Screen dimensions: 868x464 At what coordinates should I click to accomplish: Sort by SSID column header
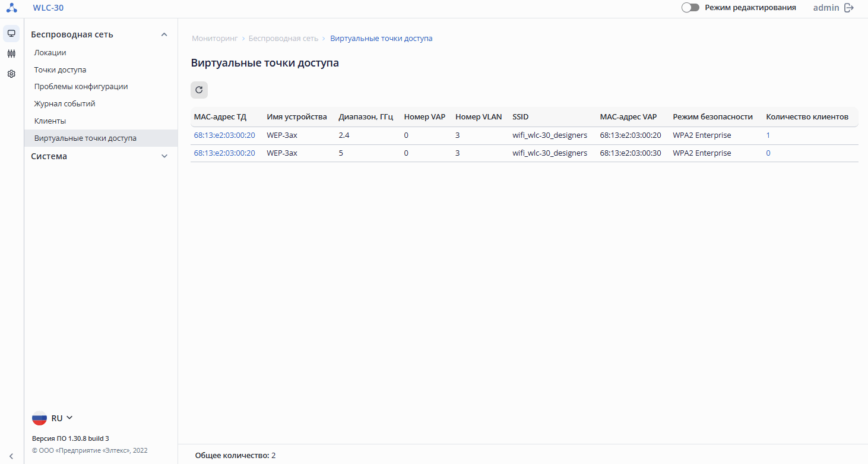(x=521, y=117)
